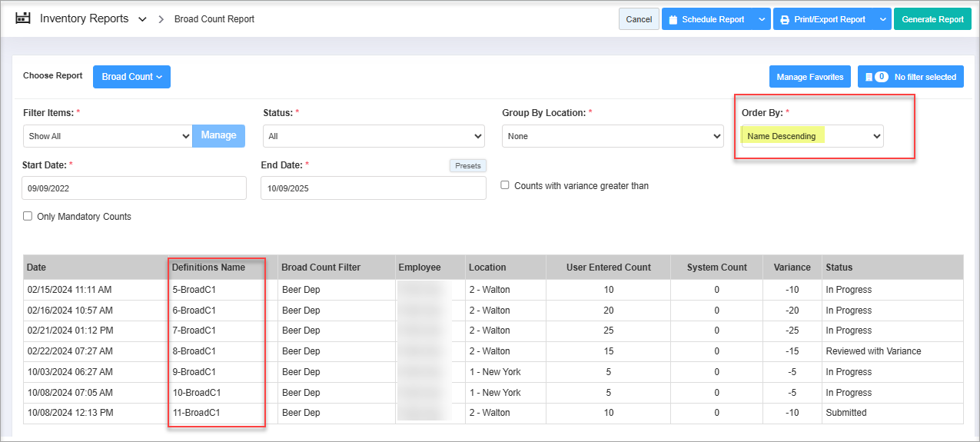The width and height of the screenshot is (980, 442).
Task: Click the Manage Favorites button
Action: (x=810, y=77)
